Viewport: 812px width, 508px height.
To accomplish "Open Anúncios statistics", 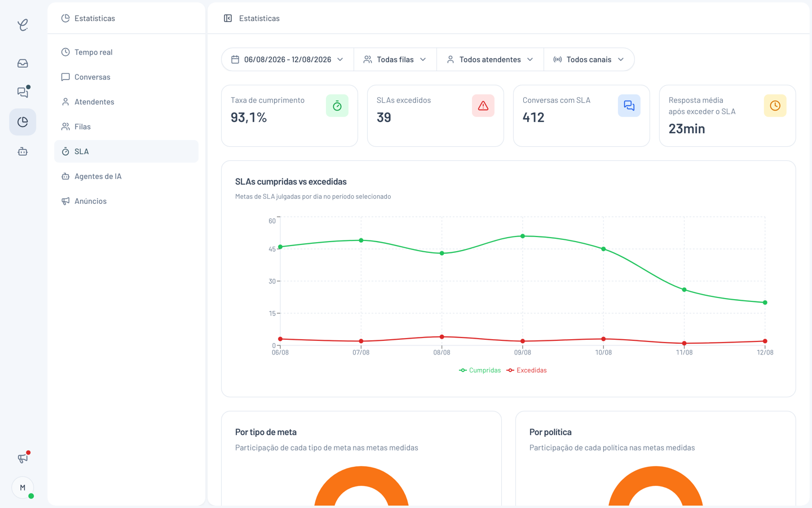I will [x=126, y=201].
